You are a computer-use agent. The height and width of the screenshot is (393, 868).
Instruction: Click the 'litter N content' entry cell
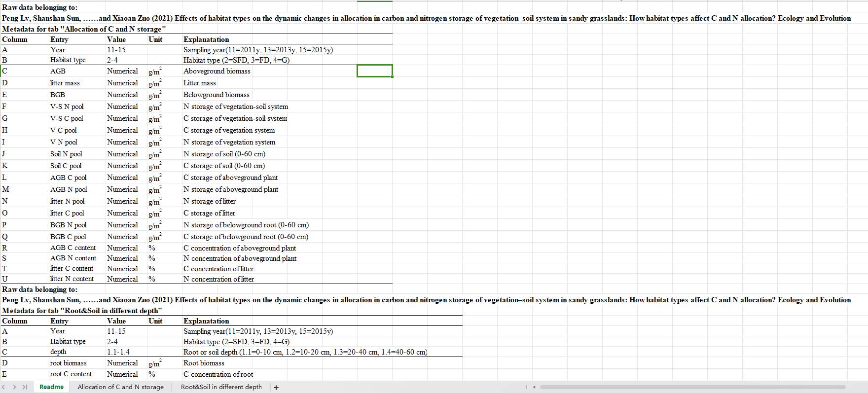pos(72,279)
